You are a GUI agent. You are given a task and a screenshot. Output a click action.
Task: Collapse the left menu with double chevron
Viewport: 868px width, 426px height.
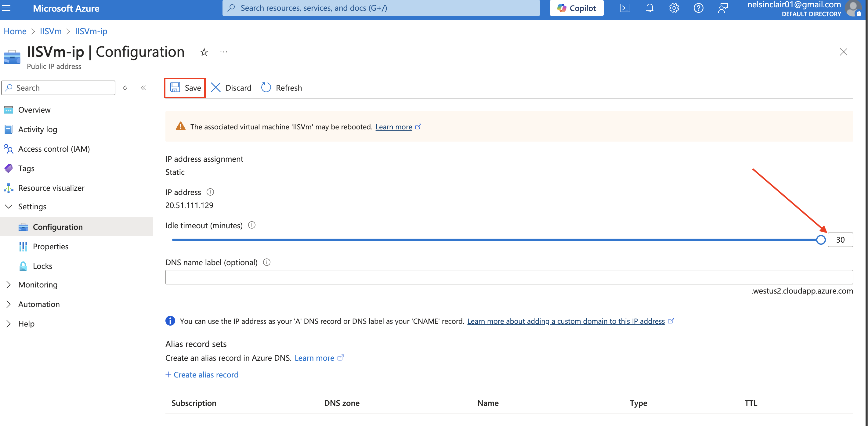143,88
